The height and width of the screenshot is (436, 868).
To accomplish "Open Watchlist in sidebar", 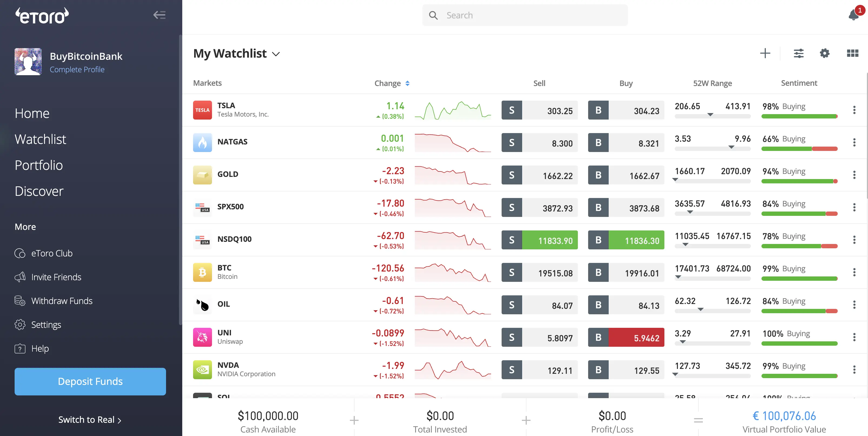I will pos(41,139).
